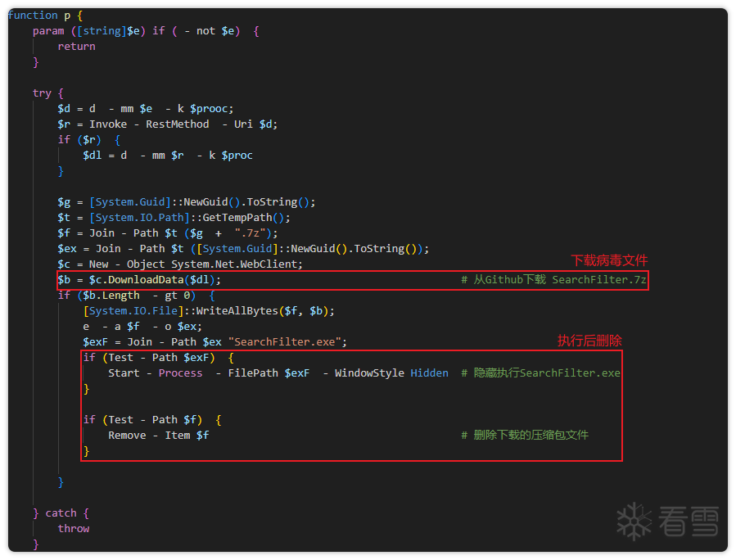The width and height of the screenshot is (736, 560).
Task: Click the '$dl = d - mm $r - k $proc' line
Action: pyautogui.click(x=168, y=156)
